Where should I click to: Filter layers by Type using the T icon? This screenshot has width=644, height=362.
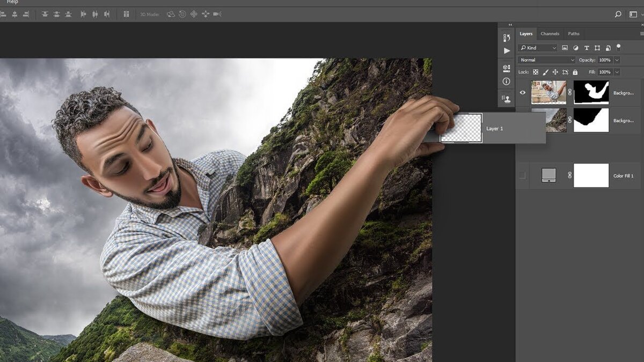587,48
